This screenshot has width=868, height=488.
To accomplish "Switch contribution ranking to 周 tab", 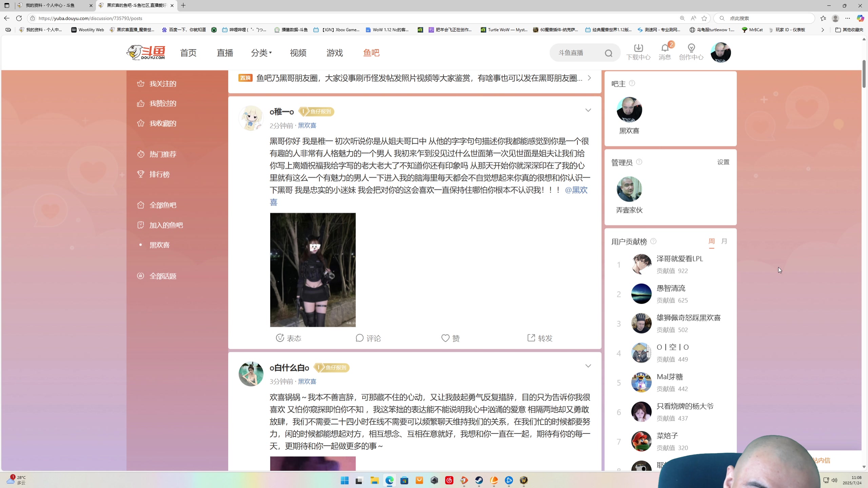I will 712,241.
